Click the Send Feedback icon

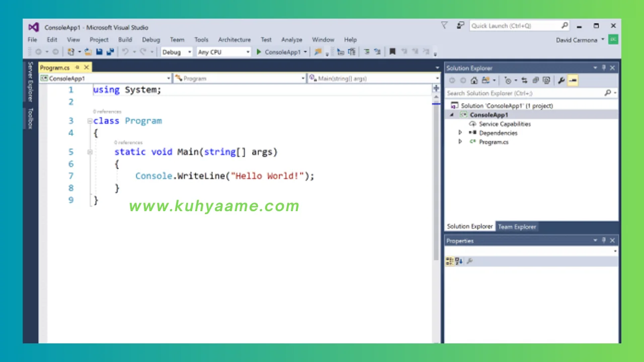[x=460, y=26]
